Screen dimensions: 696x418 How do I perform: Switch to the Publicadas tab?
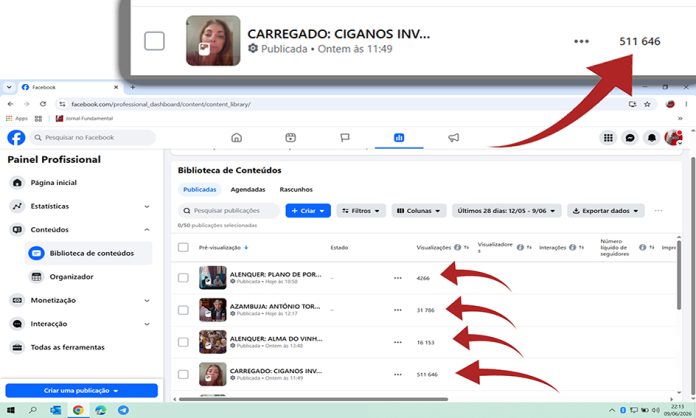pyautogui.click(x=200, y=189)
